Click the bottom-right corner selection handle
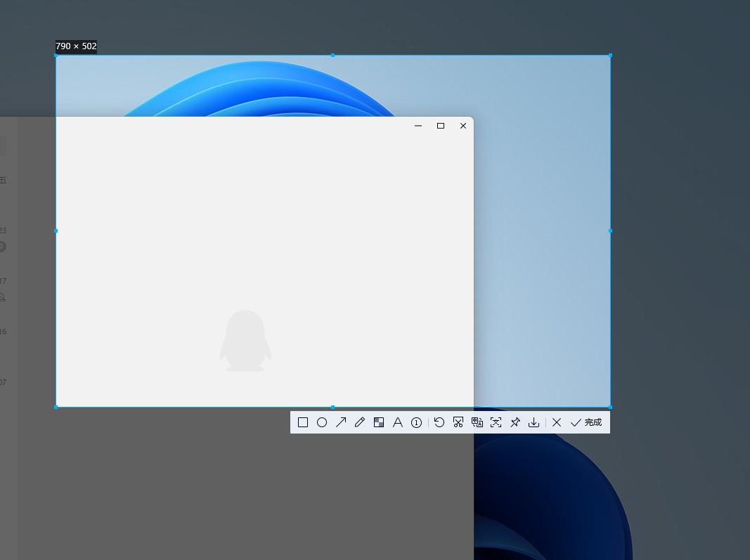The width and height of the screenshot is (750, 560). [610, 407]
